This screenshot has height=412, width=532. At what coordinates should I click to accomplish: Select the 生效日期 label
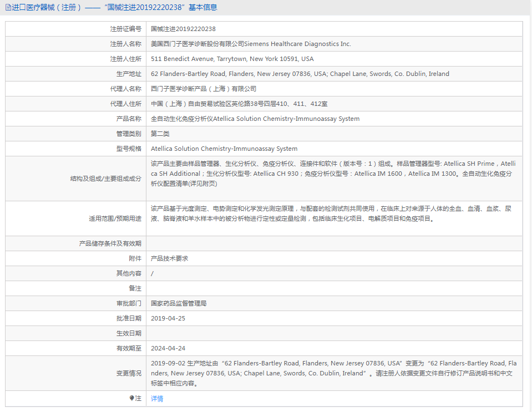click(129, 333)
